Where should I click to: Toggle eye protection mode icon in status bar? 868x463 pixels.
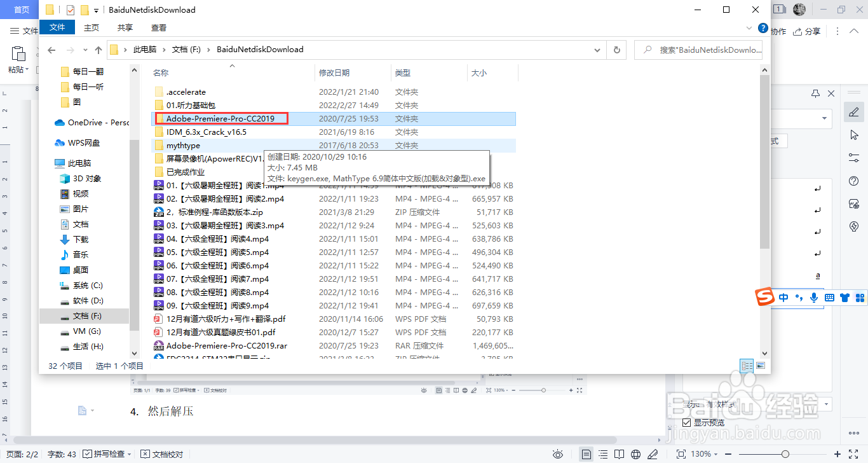coord(558,454)
